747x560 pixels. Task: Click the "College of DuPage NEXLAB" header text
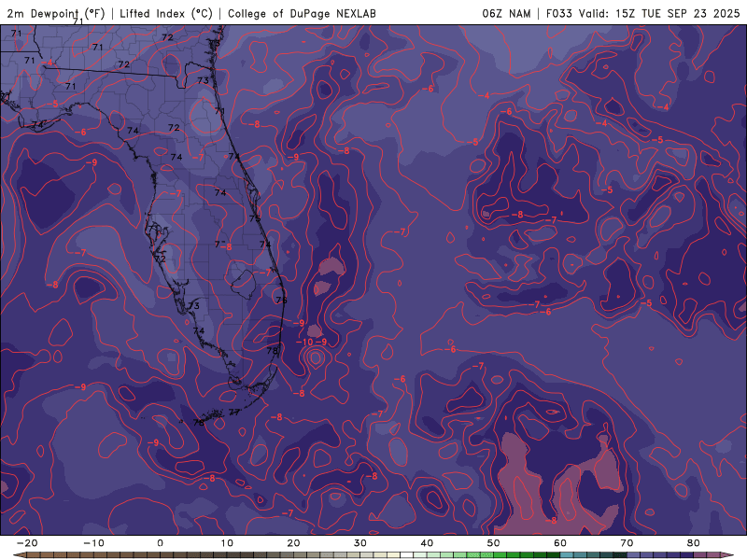(302, 13)
